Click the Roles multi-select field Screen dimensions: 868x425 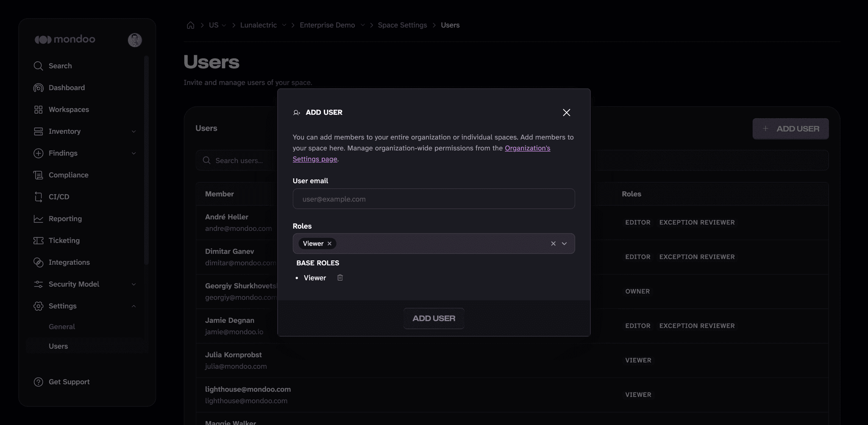(434, 243)
